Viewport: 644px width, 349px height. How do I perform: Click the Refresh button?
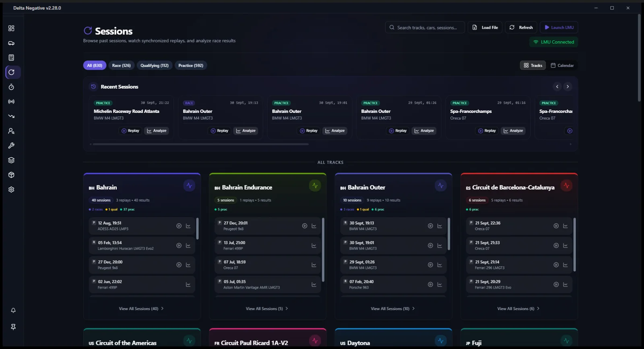point(521,27)
